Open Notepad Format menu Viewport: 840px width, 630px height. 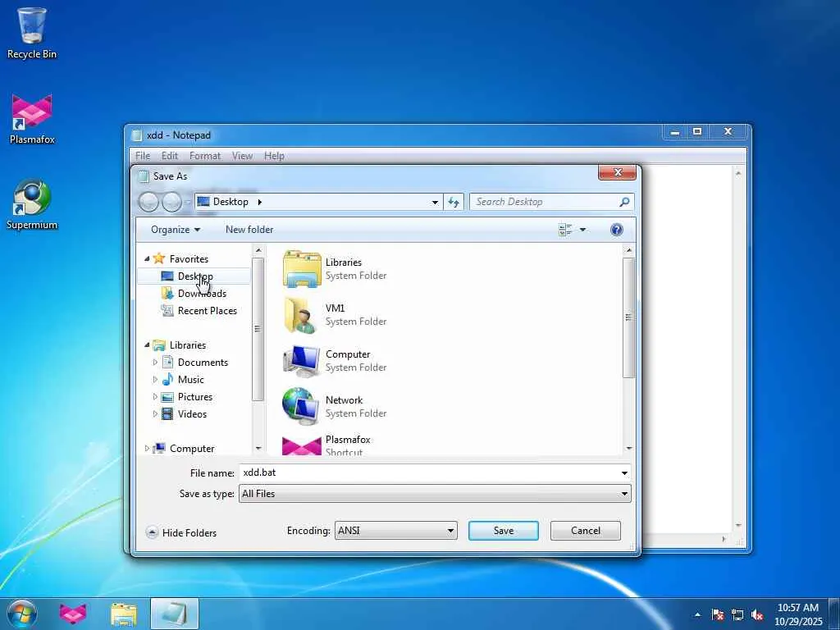[x=204, y=156]
